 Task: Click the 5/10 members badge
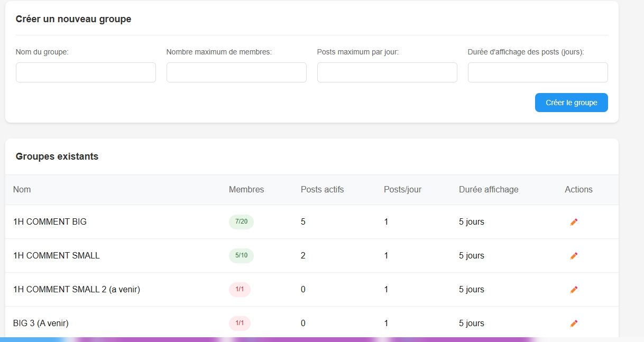tap(241, 256)
